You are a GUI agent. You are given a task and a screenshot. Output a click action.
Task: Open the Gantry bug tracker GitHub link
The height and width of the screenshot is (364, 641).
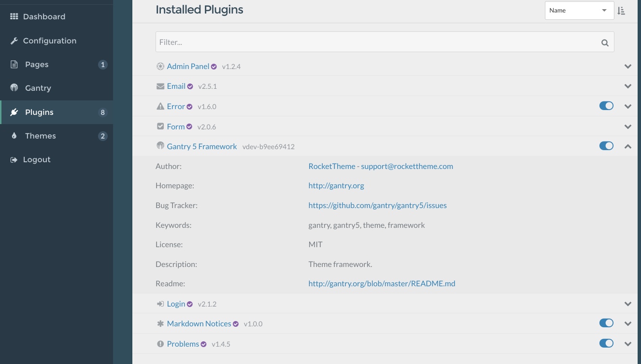pos(377,205)
